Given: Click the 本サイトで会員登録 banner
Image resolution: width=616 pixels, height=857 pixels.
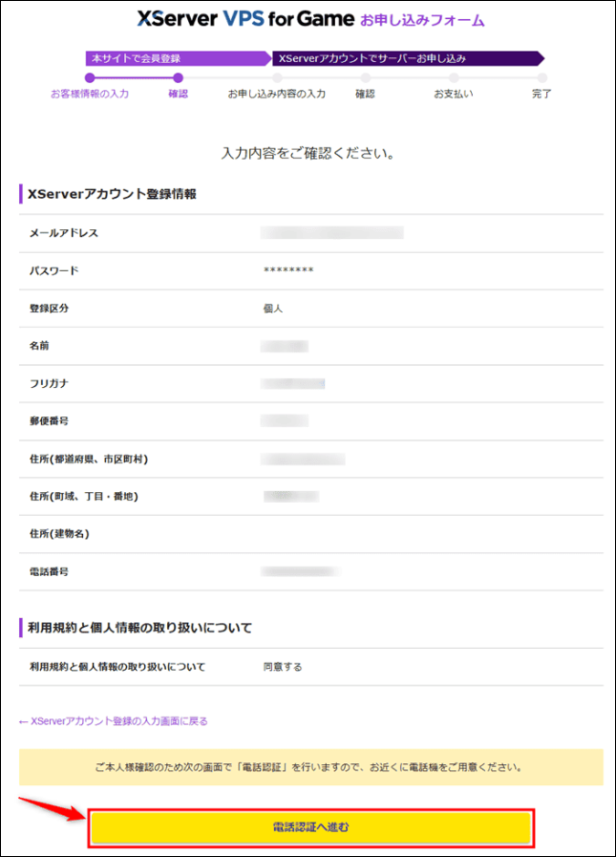Looking at the screenshot, I should 179,58.
